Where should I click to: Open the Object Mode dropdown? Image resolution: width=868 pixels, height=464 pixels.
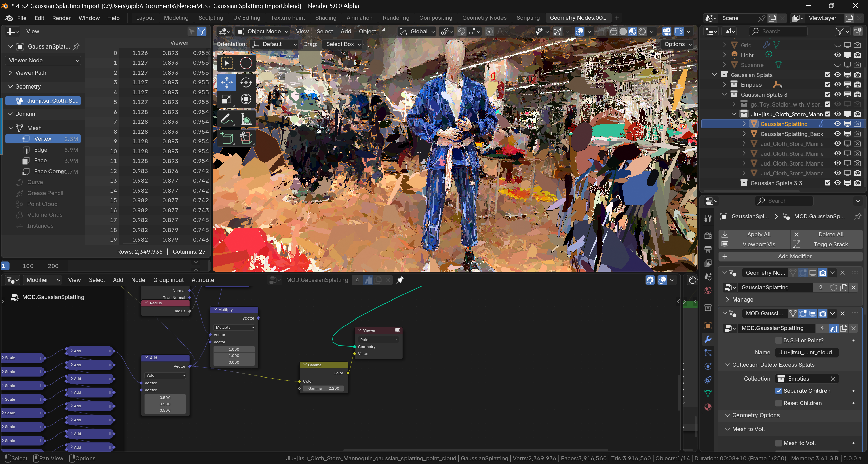pyautogui.click(x=263, y=32)
